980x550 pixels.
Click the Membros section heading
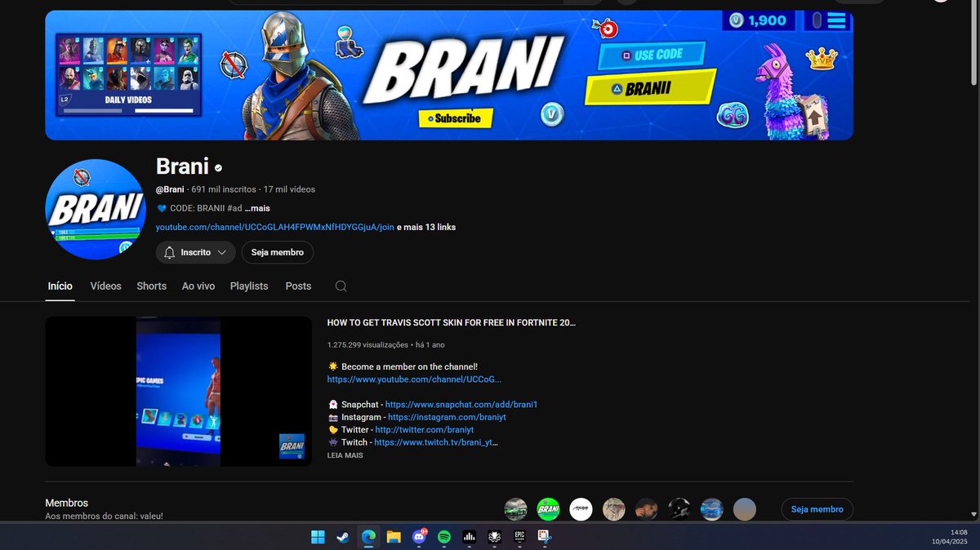pyautogui.click(x=66, y=503)
